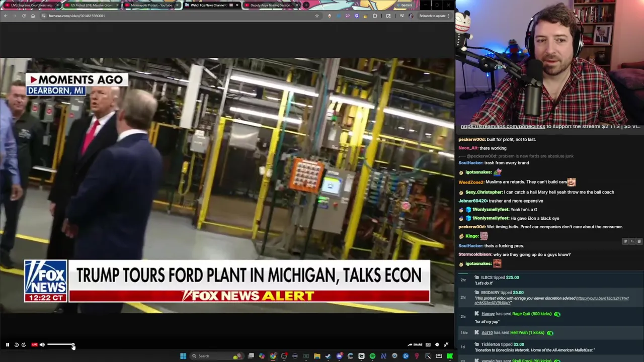Open Spotify from the taskbar
644x362 pixels.
pos(372,356)
